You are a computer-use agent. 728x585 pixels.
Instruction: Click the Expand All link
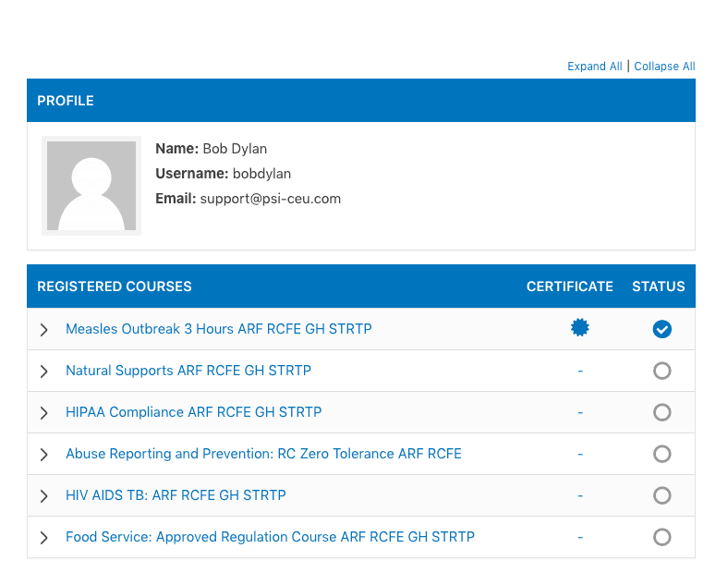point(595,67)
